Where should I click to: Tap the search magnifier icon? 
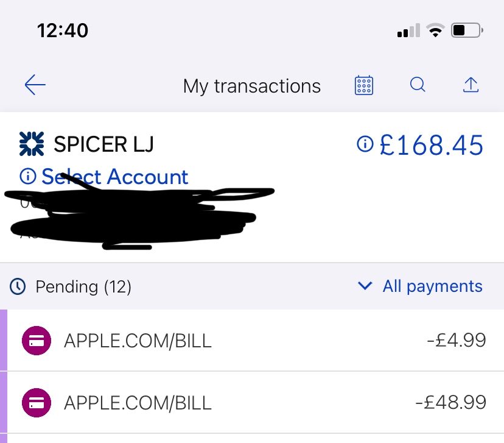pos(418,85)
